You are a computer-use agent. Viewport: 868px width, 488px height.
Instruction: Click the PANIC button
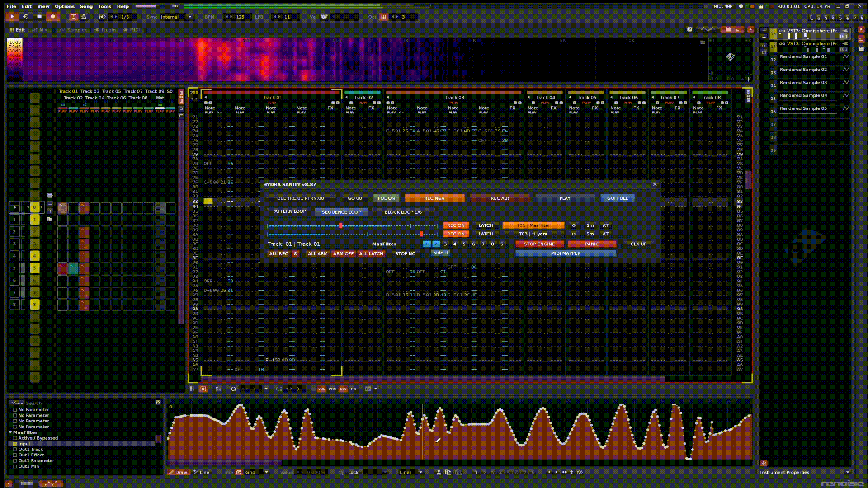pyautogui.click(x=592, y=244)
